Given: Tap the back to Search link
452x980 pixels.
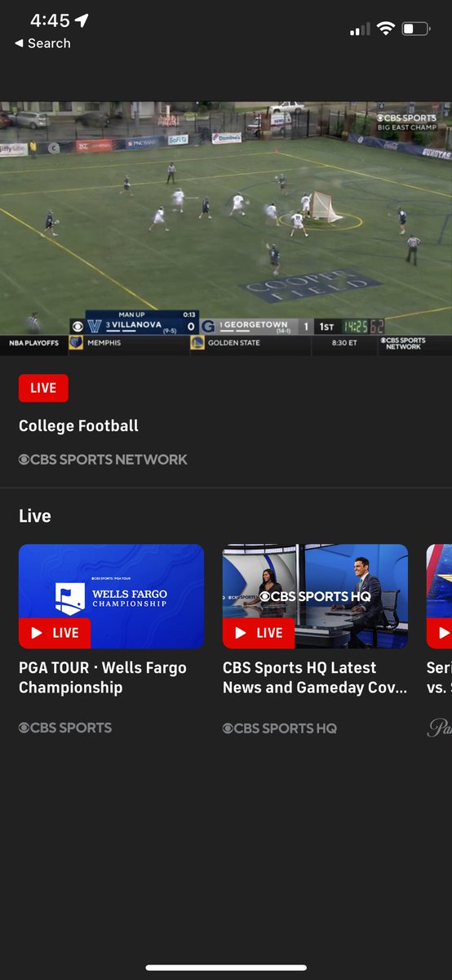Looking at the screenshot, I should point(42,43).
